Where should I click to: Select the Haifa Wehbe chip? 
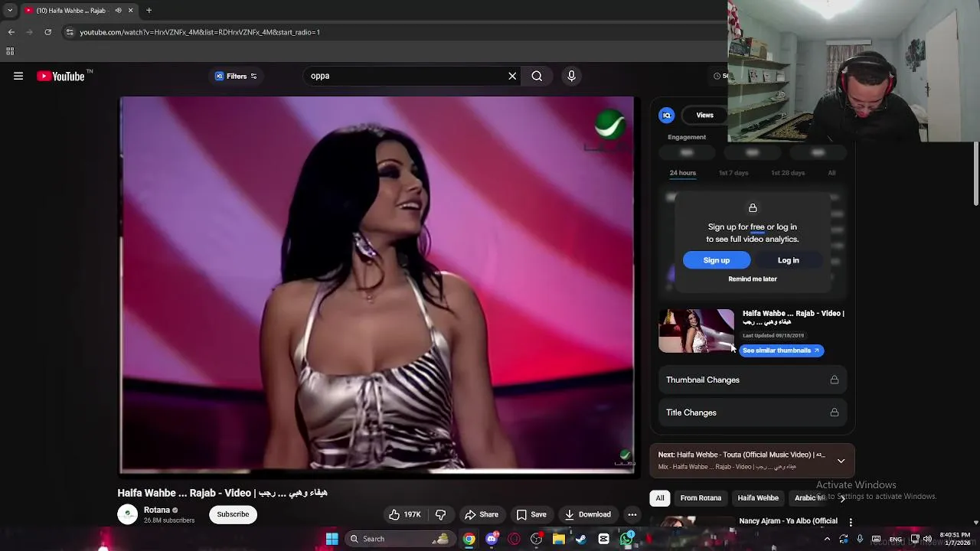click(758, 498)
